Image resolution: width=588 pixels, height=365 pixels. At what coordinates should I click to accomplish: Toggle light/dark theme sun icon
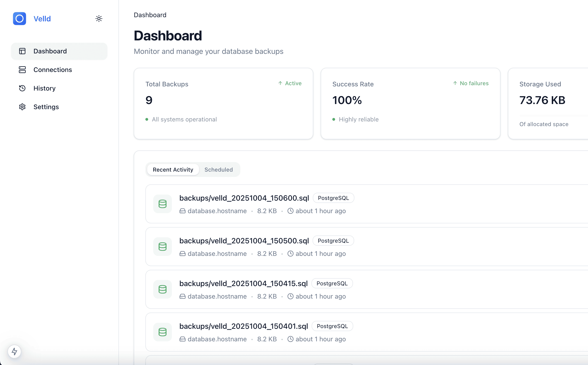click(x=99, y=19)
